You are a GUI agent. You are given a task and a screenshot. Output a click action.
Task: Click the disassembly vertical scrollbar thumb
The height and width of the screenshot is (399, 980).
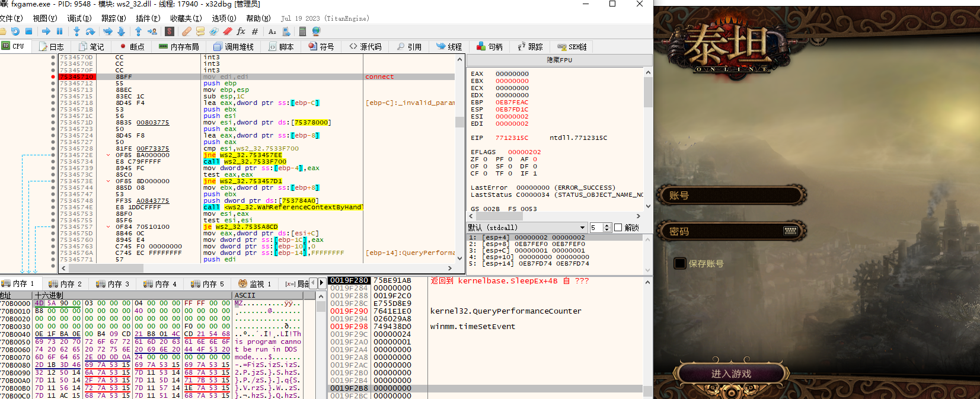click(459, 122)
